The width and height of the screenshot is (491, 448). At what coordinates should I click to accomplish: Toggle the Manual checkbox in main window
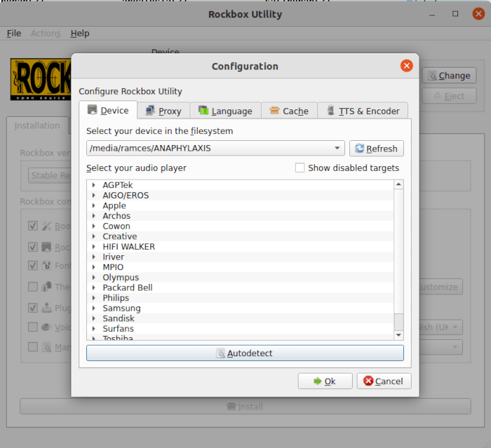click(x=33, y=347)
